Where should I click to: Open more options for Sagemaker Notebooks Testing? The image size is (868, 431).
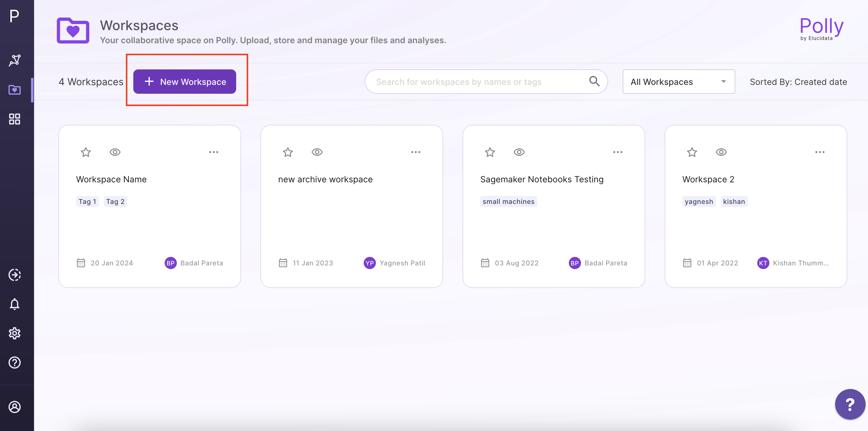click(618, 152)
